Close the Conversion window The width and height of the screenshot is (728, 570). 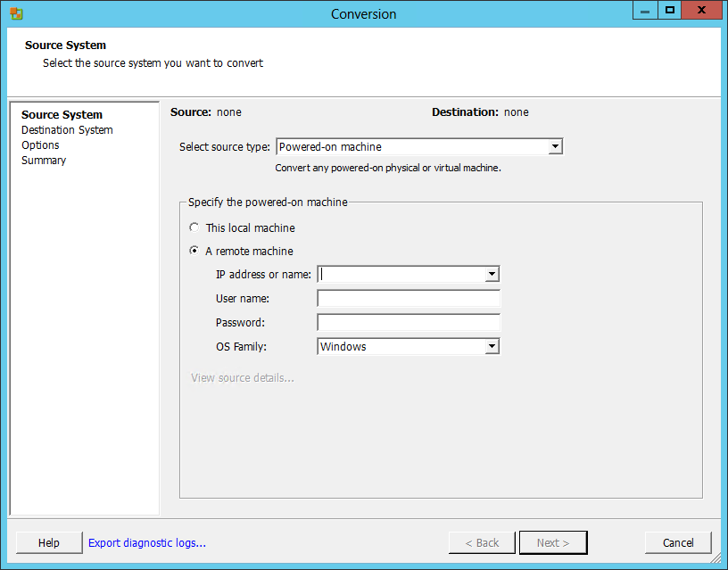701,10
